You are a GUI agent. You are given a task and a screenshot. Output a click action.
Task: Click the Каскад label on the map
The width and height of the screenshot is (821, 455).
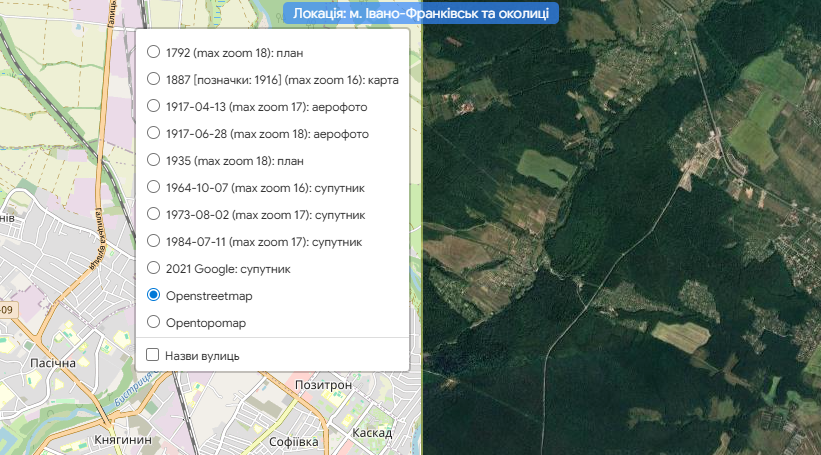pos(372,433)
